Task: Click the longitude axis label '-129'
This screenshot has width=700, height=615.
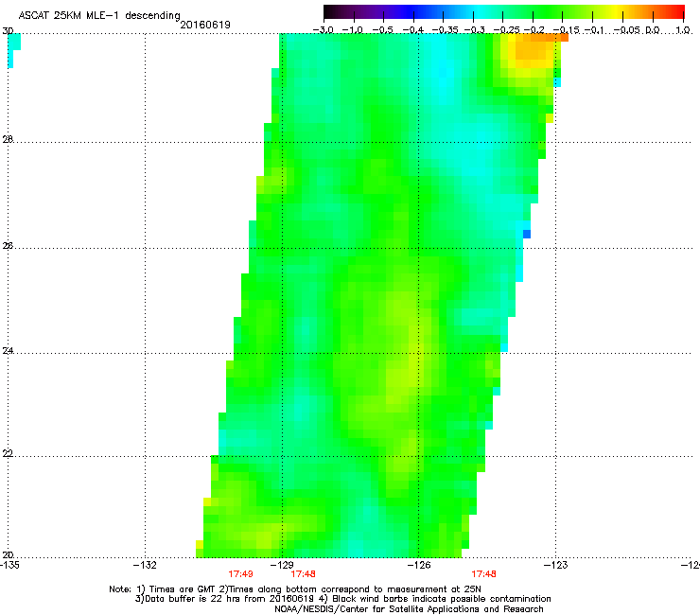Action: click(x=282, y=565)
